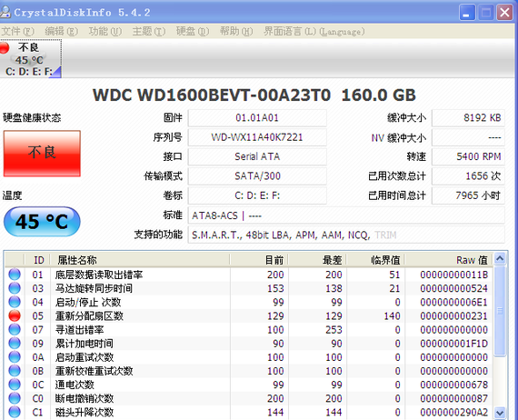This screenshot has height=420, width=518.
Task: Select the 累计加电时间 attribute row
Action: pos(249,344)
